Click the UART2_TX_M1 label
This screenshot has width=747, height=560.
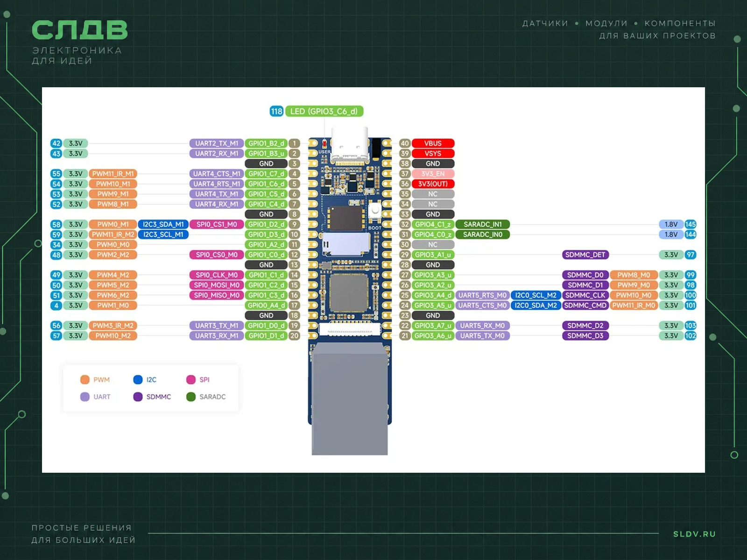(217, 143)
